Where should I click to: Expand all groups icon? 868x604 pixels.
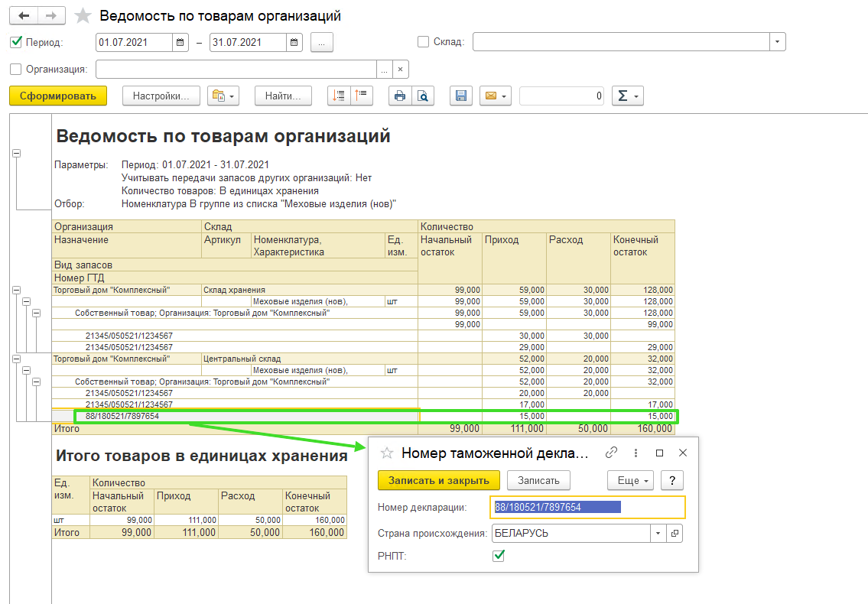(x=339, y=96)
